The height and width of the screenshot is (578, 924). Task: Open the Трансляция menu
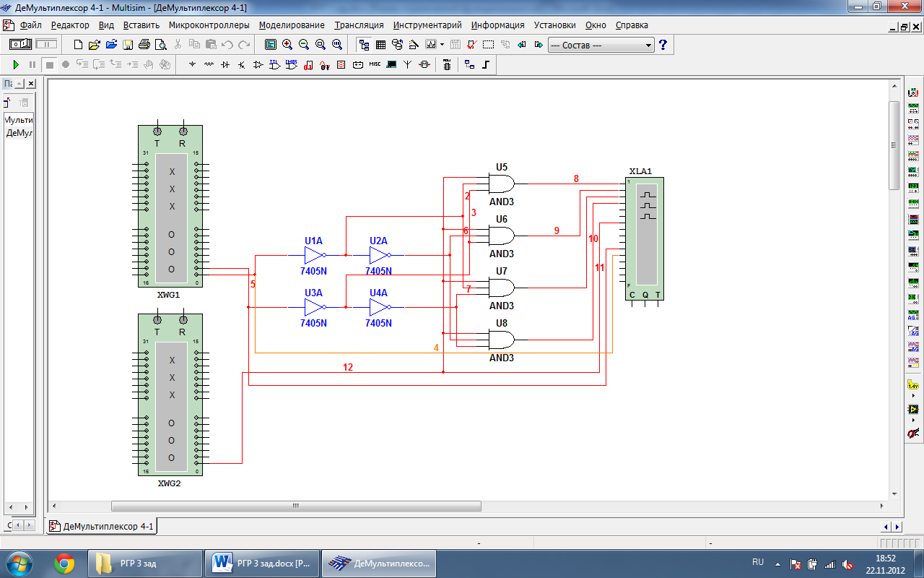click(x=359, y=25)
